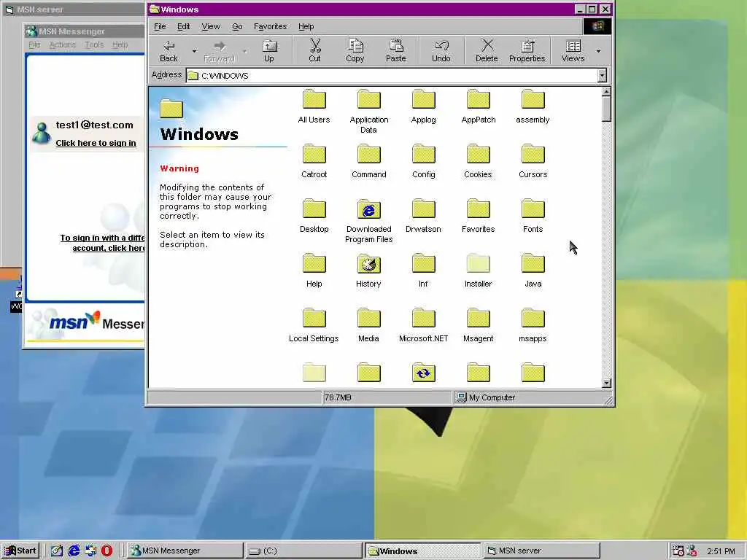This screenshot has height=560, width=747.
Task: Click the 2:51 PM clock
Action: [721, 551]
